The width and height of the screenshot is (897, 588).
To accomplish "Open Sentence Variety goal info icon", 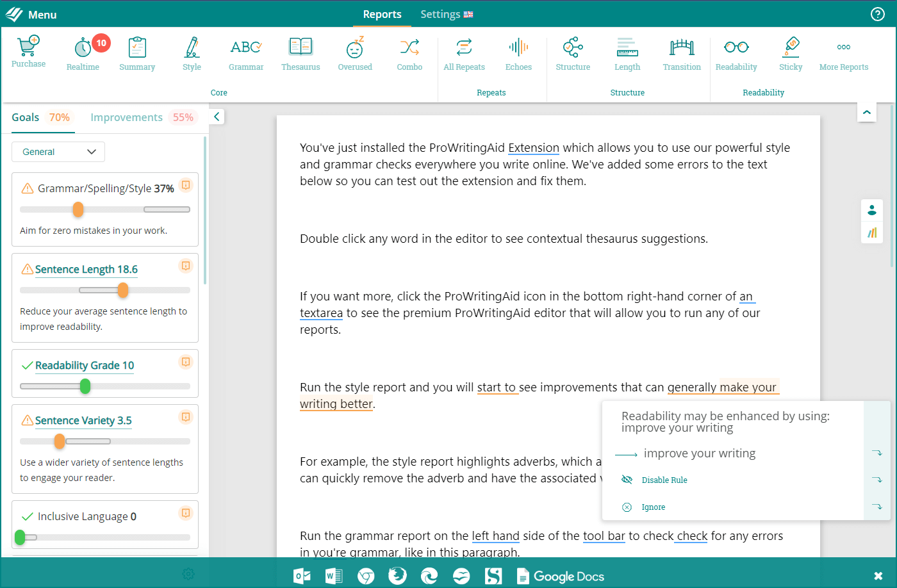I will pyautogui.click(x=186, y=417).
